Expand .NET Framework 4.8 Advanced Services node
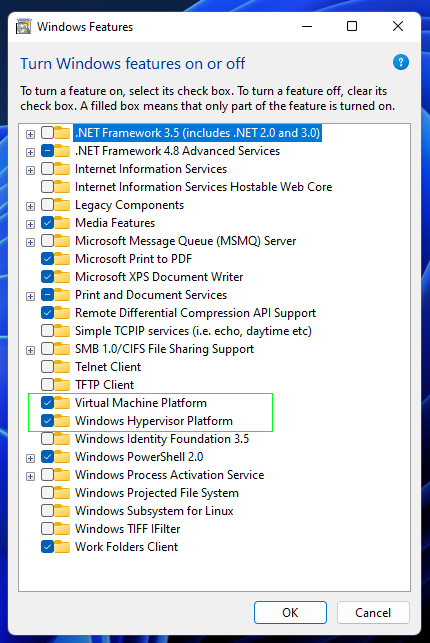 (30, 152)
